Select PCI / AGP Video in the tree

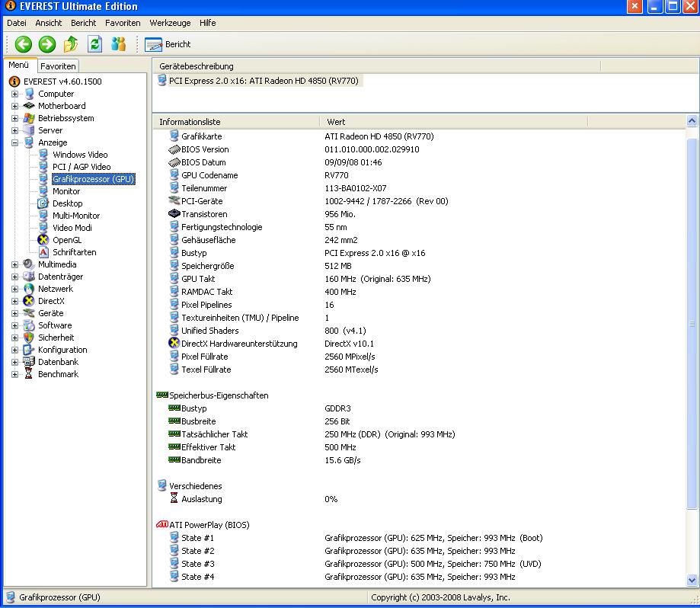[82, 167]
